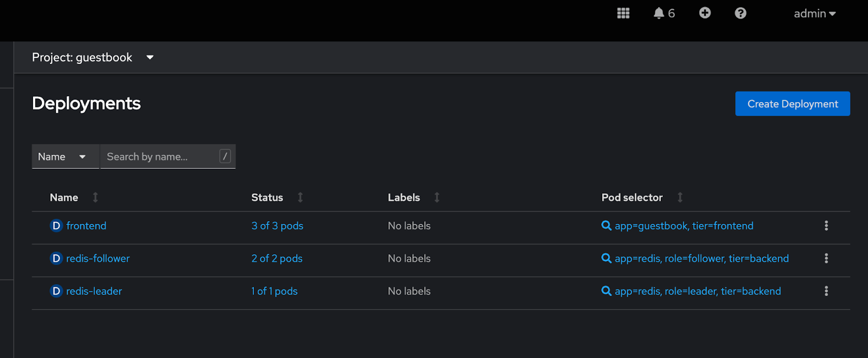Viewport: 868px width, 358px height.
Task: Click search icon beside app=guestbook selector
Action: click(607, 225)
